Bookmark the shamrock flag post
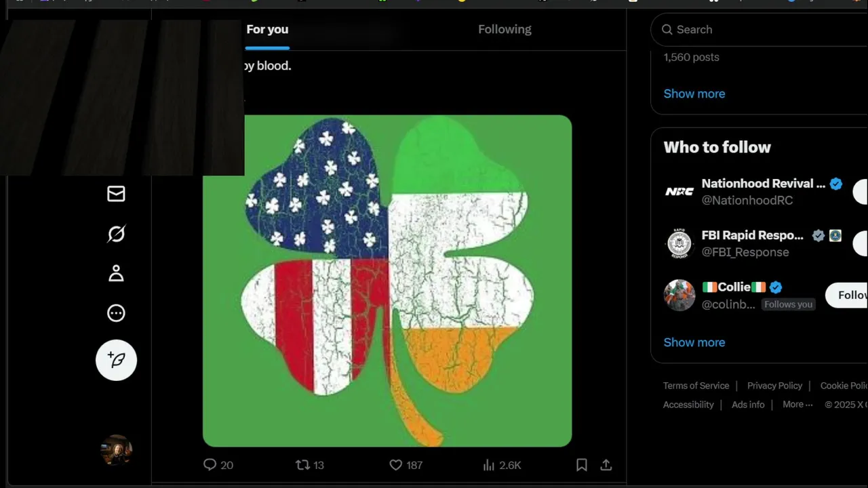868x488 pixels. click(581, 465)
